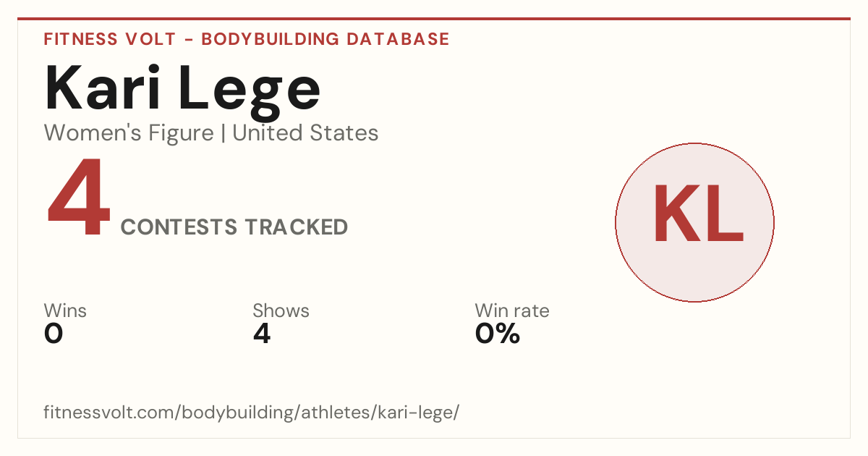
Task: Click the Fitness Volt Bodybuilding Database header
Action: [x=247, y=39]
